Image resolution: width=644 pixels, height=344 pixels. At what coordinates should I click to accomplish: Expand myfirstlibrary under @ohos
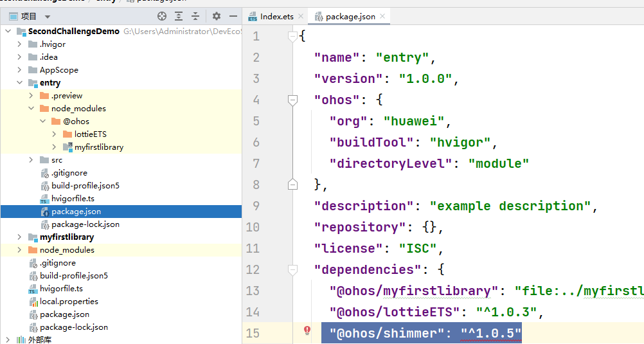tap(54, 147)
